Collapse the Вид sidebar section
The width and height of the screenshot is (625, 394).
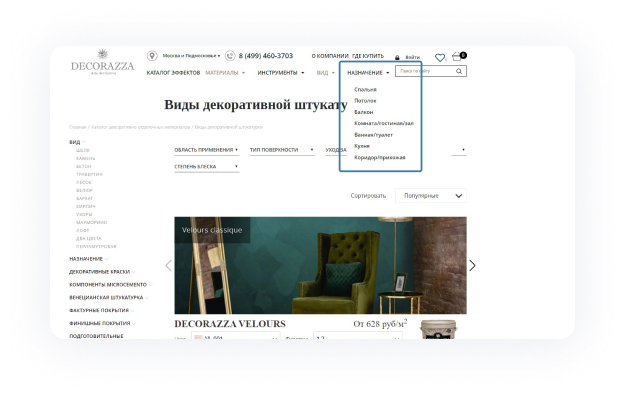click(77, 142)
